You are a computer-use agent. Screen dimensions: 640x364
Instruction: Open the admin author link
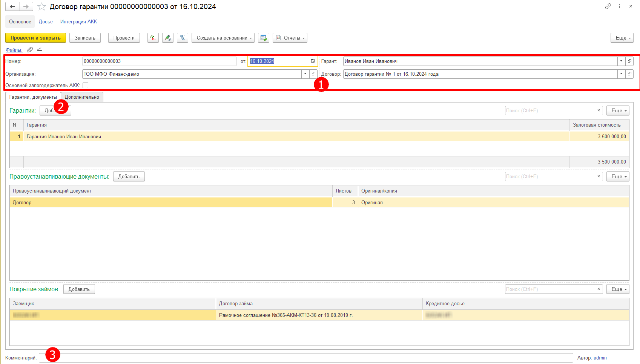tap(600, 358)
